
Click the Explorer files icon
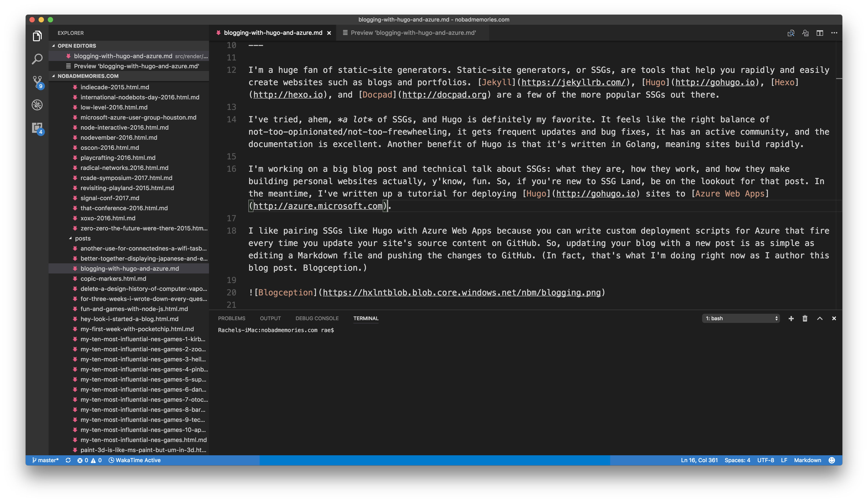click(x=37, y=36)
